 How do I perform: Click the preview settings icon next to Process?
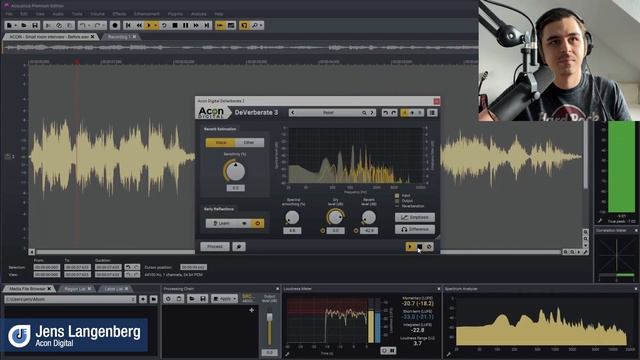pos(239,247)
